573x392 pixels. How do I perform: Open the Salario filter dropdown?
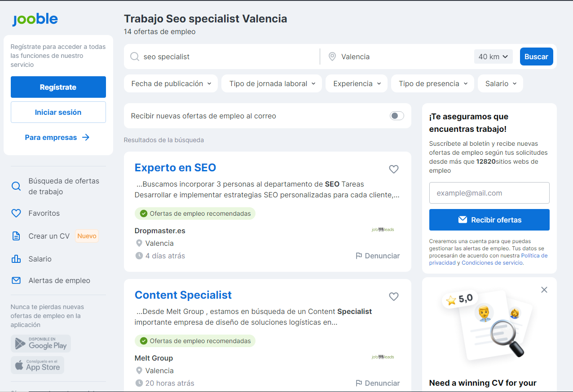[x=500, y=83]
